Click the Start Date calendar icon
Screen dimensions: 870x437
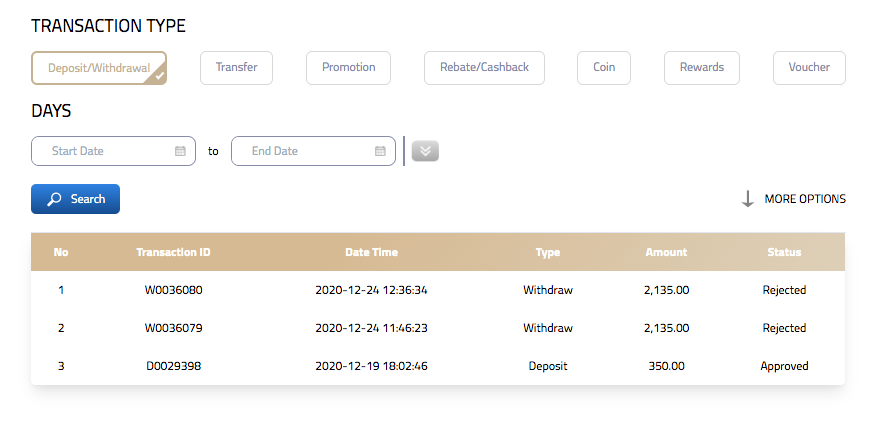coord(181,151)
